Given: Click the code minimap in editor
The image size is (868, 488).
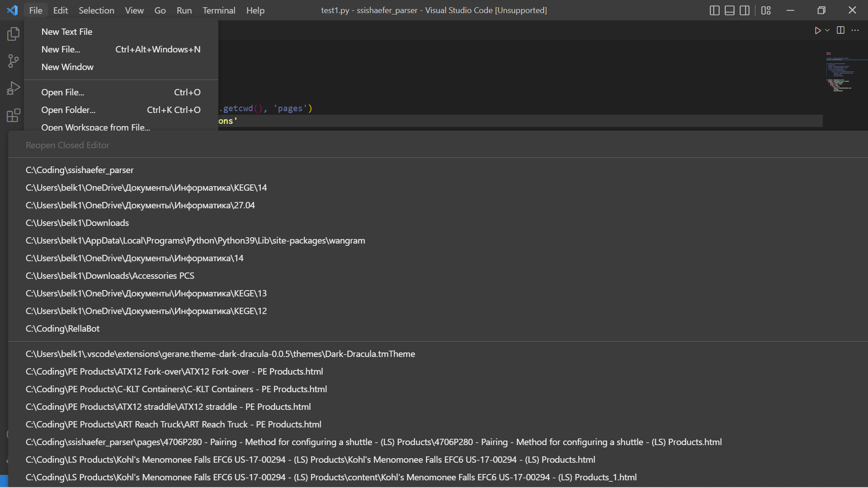Looking at the screenshot, I should tap(842, 71).
